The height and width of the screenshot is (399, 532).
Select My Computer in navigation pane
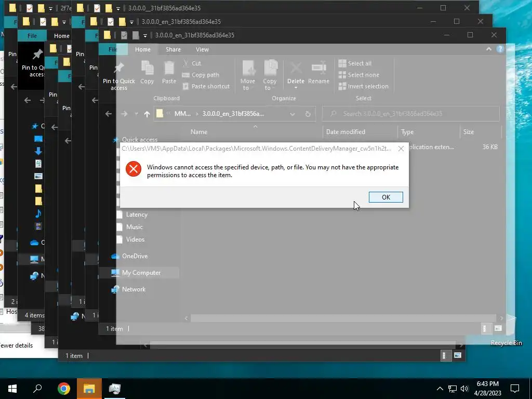[x=141, y=273]
